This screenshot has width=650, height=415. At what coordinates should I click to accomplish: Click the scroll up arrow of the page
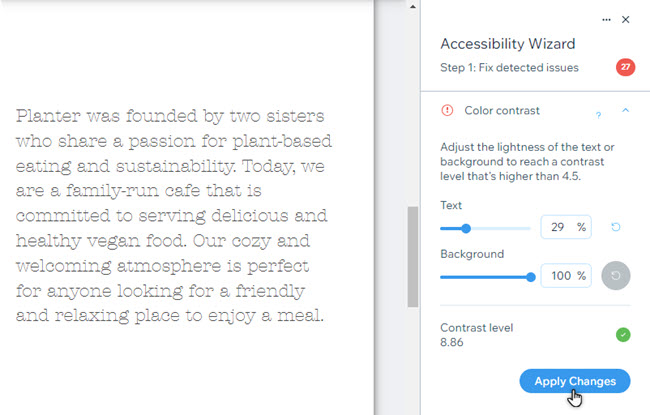tap(412, 7)
